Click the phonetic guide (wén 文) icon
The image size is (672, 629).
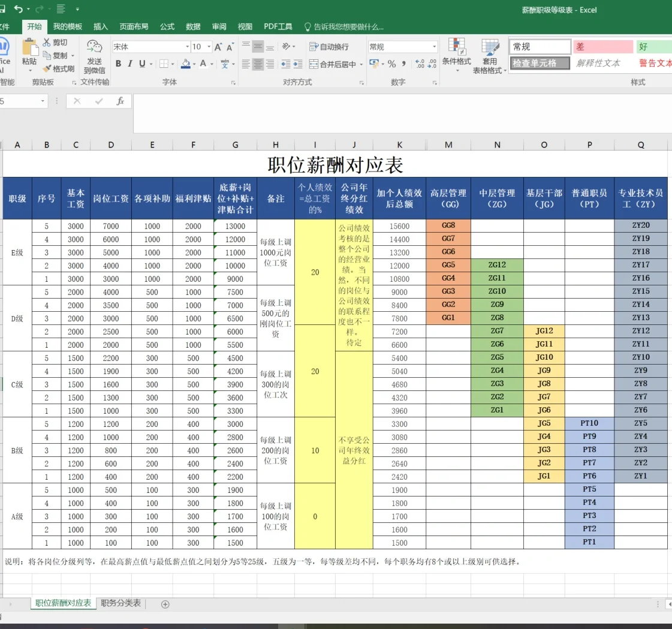coord(225,64)
